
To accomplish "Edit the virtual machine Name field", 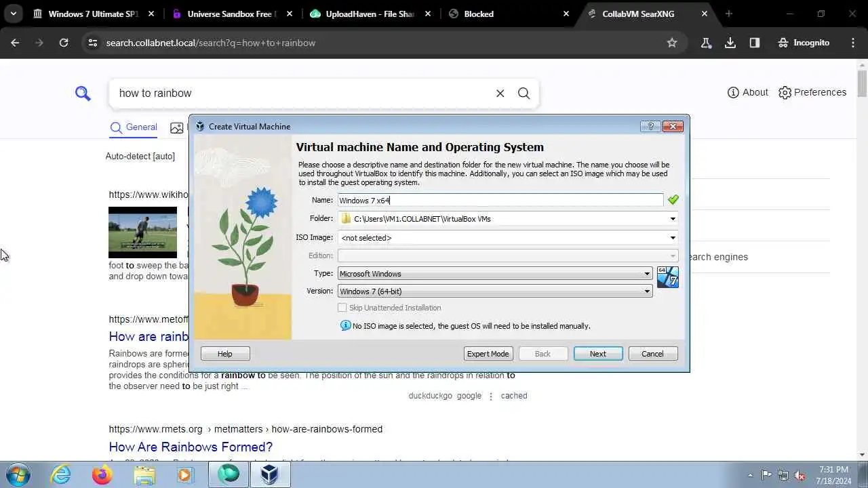I will pyautogui.click(x=500, y=200).
